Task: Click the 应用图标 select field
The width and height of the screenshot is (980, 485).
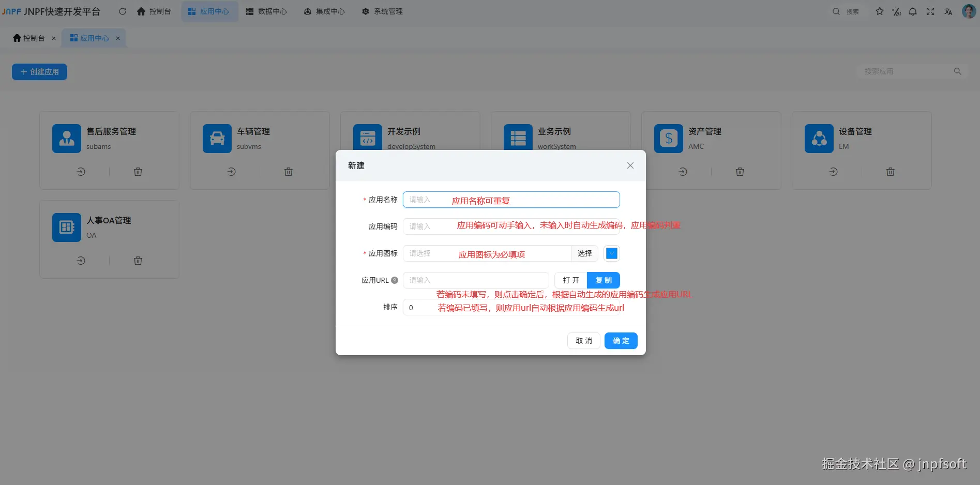Action: [487, 253]
